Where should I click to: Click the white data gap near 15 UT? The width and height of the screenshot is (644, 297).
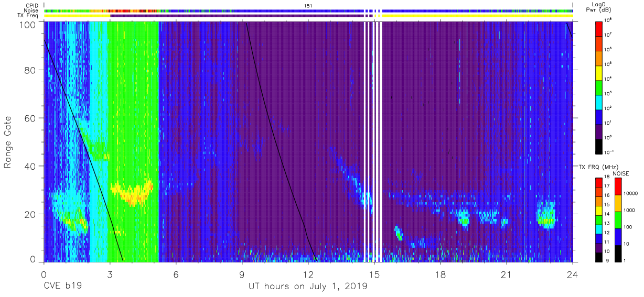[x=373, y=141]
